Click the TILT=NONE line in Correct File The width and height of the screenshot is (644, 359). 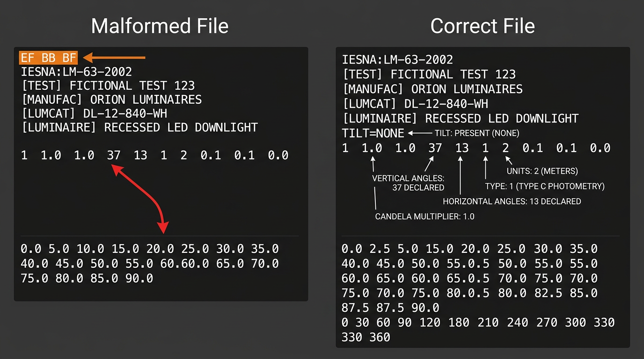[373, 133]
